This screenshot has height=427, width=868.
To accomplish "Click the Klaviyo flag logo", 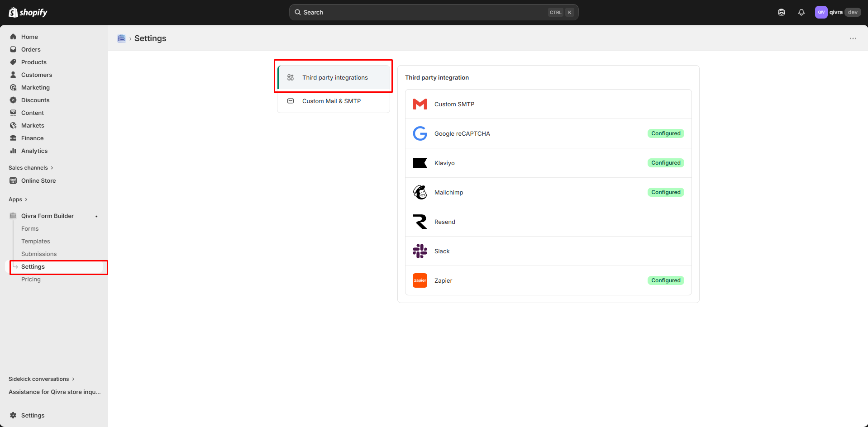I will pos(420,163).
